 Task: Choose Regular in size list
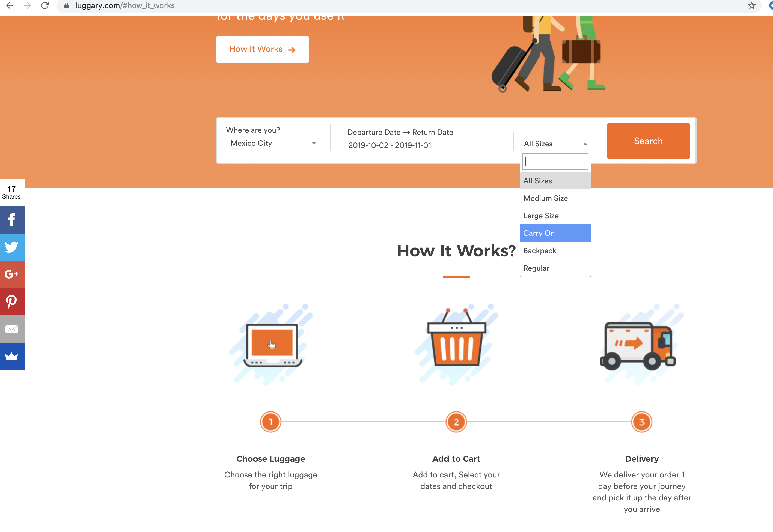click(555, 268)
